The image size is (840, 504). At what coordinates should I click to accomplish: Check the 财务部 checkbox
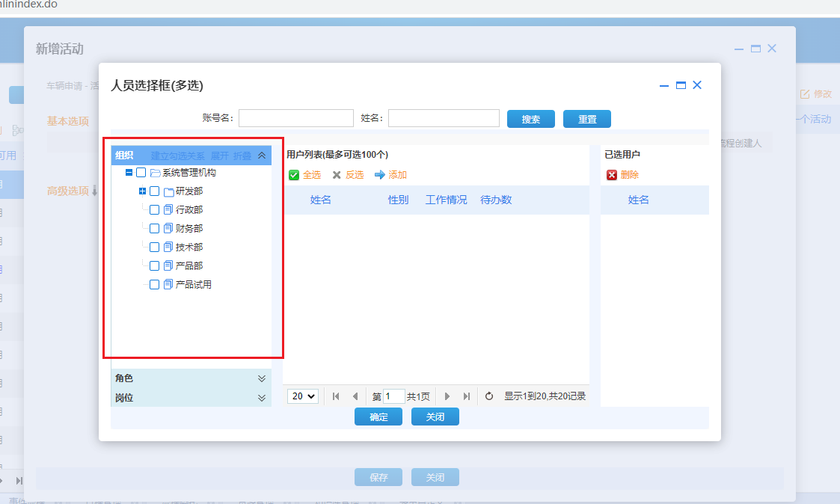[154, 228]
